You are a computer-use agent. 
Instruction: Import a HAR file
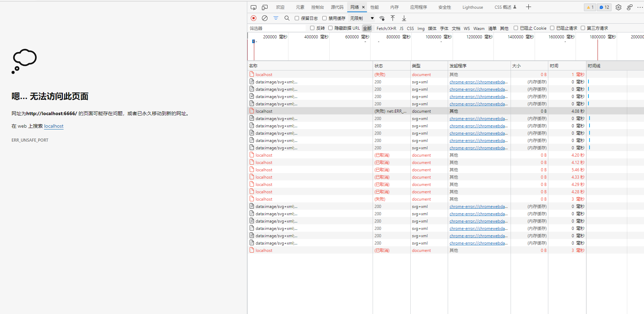pos(393,18)
